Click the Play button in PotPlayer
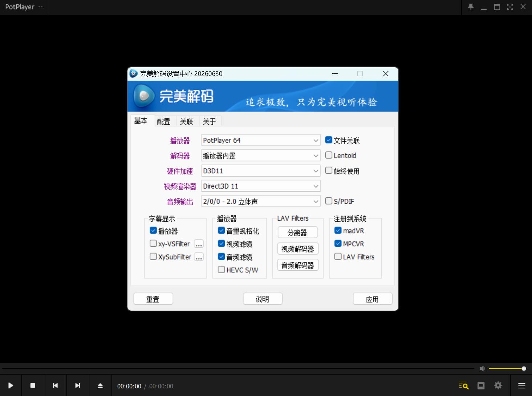532x396 pixels. click(11, 385)
